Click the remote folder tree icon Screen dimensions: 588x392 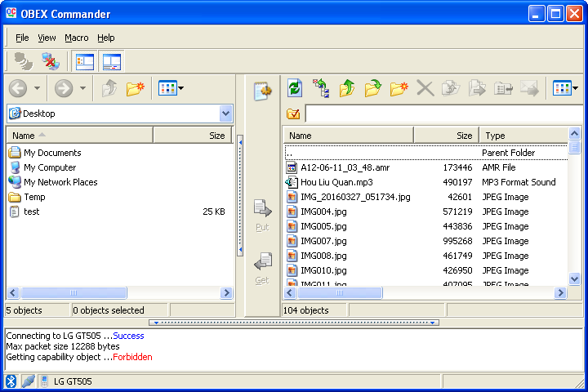click(x=322, y=88)
